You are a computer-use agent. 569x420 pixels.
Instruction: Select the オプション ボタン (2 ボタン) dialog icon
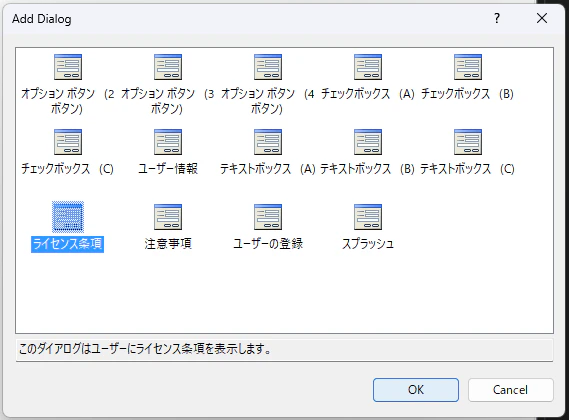point(68,67)
